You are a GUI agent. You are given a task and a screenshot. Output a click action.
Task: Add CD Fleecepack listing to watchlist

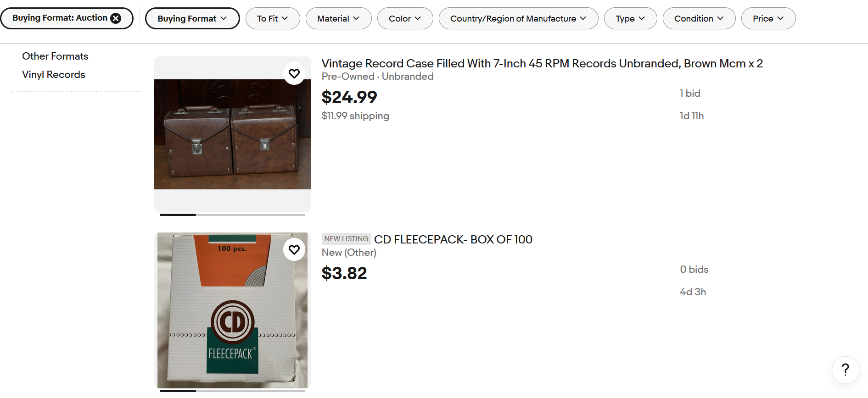point(294,249)
